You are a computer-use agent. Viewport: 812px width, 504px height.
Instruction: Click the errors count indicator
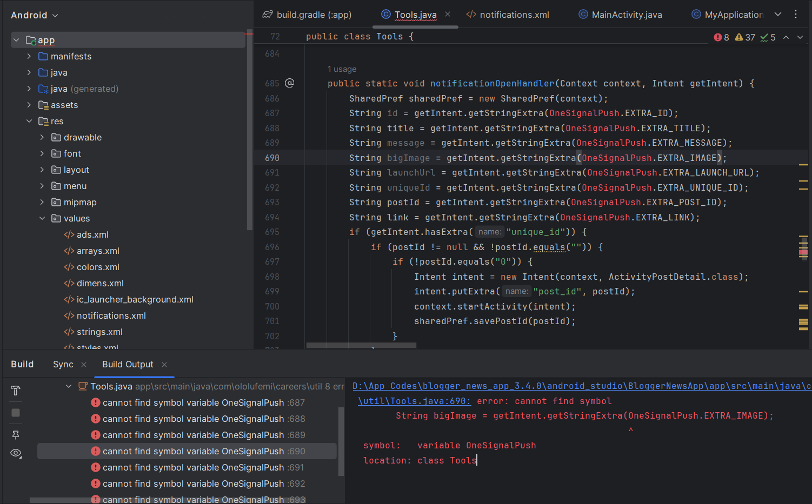coord(721,37)
